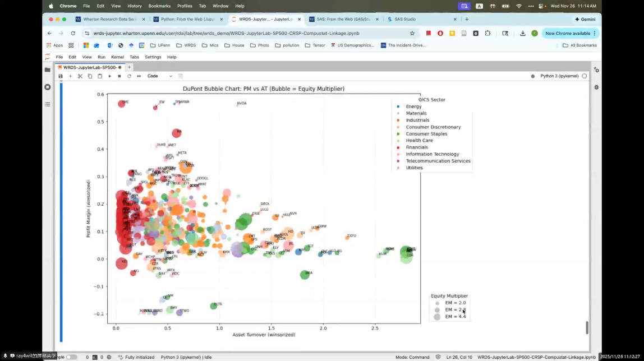The image size is (644, 361).
Task: Click the kernel status circle indicator
Action: pos(585,76)
